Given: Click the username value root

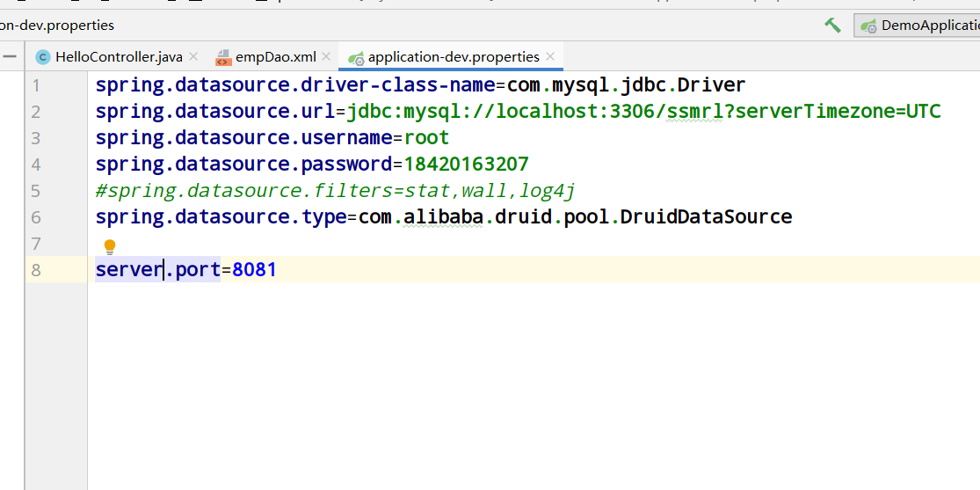Looking at the screenshot, I should point(427,138).
